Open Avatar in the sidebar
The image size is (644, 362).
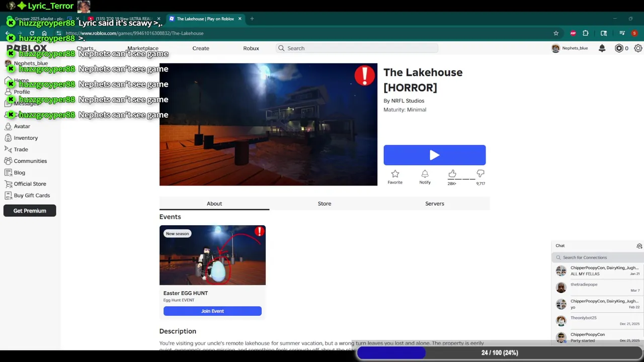[x=18, y=126]
